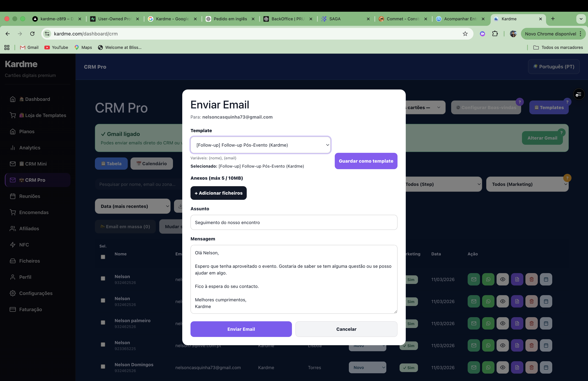The width and height of the screenshot is (588, 381).
Task: Bookmark page with star icon in address bar
Action: (x=465, y=34)
